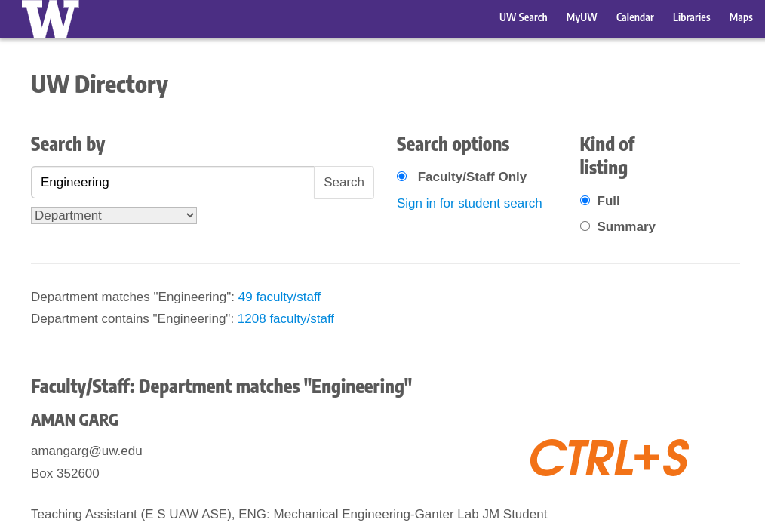Click the Faculty/Staff Department matches heading
The width and height of the screenshot is (765, 532).
point(222,386)
